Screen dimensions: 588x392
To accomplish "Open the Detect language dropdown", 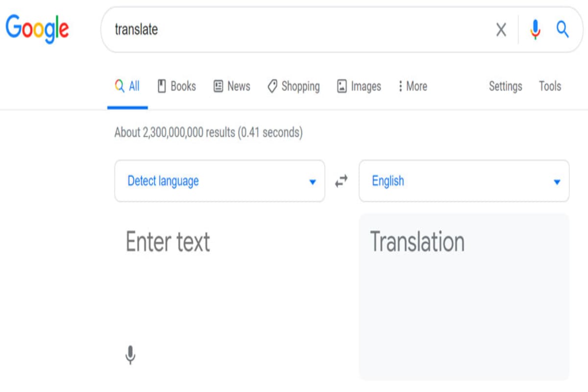I will pyautogui.click(x=220, y=181).
